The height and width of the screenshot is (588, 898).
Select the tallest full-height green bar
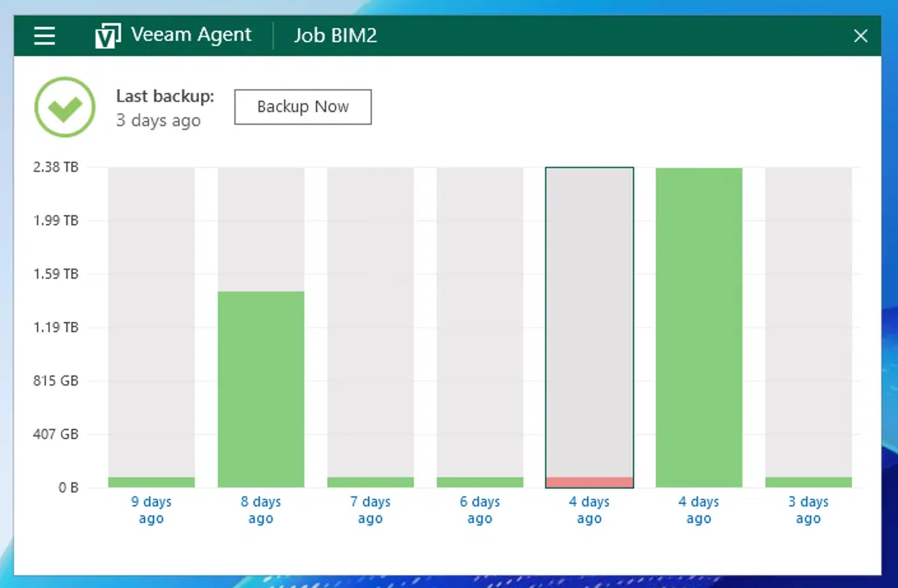coord(699,328)
